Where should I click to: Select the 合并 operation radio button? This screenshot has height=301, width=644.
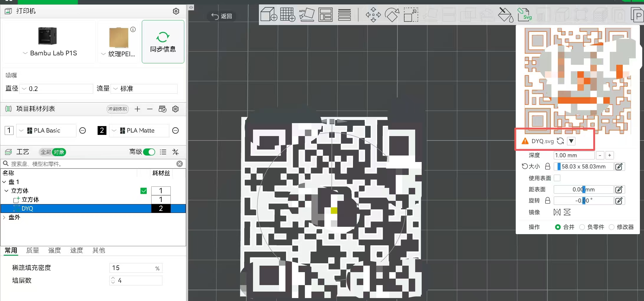(x=558, y=227)
